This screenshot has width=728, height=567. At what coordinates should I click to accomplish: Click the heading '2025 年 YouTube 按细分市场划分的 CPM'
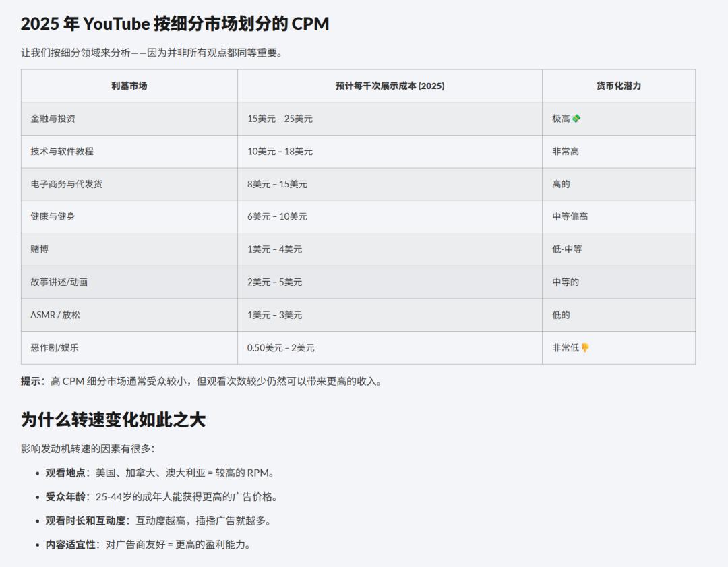click(175, 24)
